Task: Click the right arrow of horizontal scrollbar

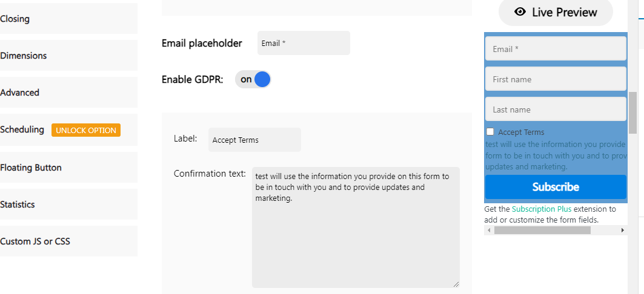Action: pyautogui.click(x=623, y=230)
